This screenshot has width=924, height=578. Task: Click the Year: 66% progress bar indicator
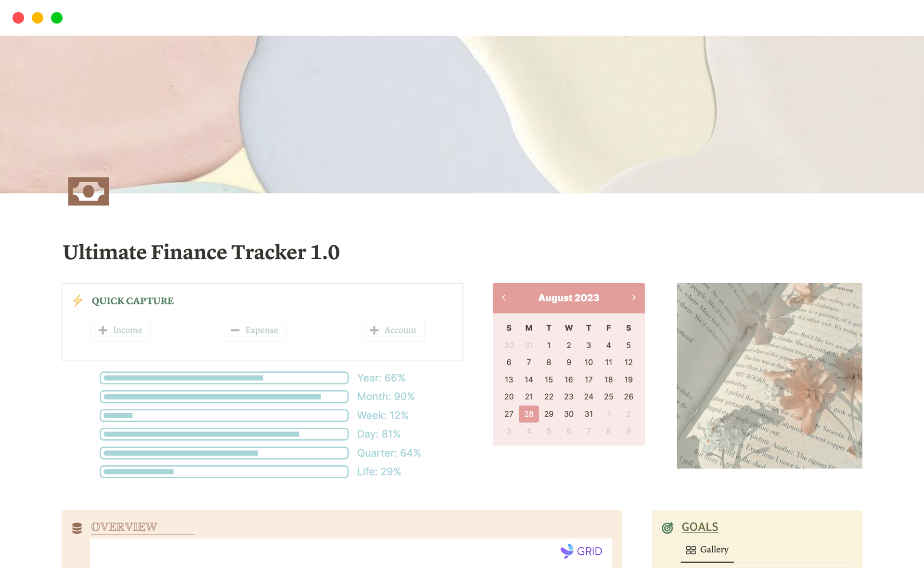pos(225,377)
